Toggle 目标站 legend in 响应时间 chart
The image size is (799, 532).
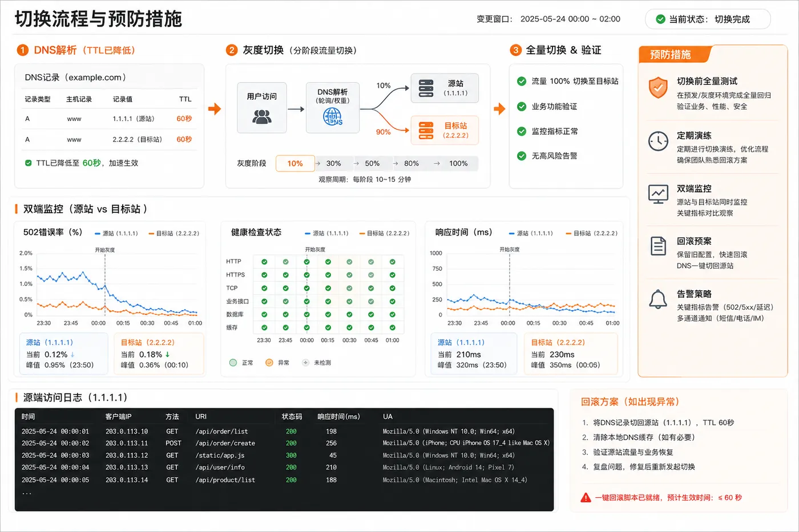(591, 233)
